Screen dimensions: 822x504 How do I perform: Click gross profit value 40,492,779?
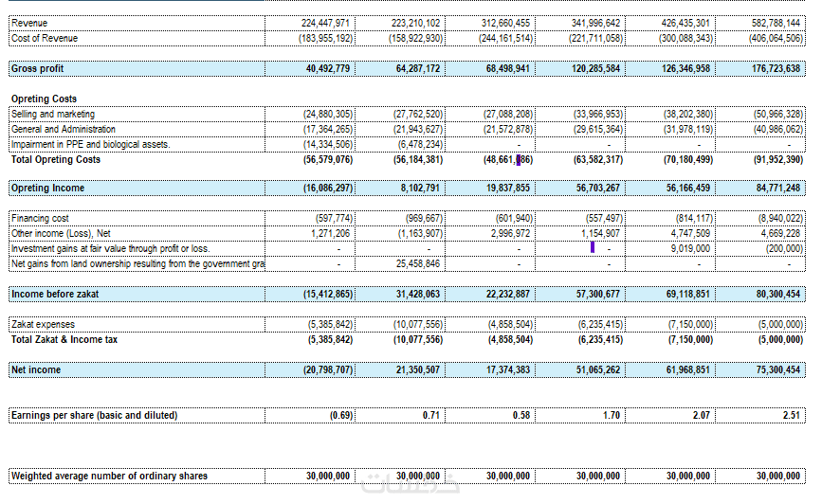(x=328, y=68)
